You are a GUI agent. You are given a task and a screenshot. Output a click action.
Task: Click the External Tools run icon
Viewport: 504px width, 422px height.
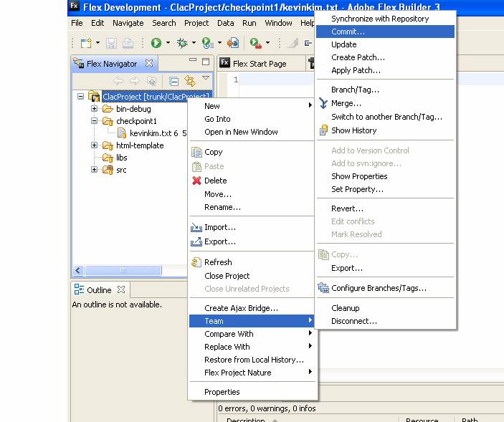[x=256, y=43]
